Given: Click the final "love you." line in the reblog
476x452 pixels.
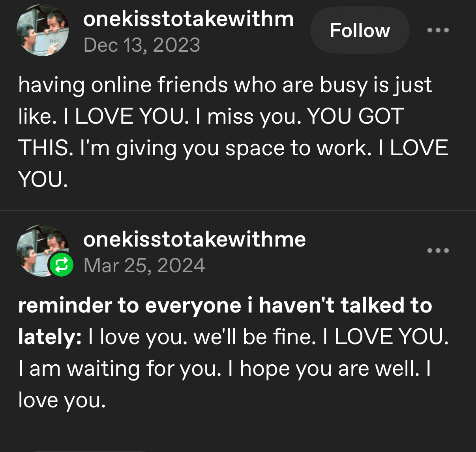Looking at the screenshot, I should 62,400.
